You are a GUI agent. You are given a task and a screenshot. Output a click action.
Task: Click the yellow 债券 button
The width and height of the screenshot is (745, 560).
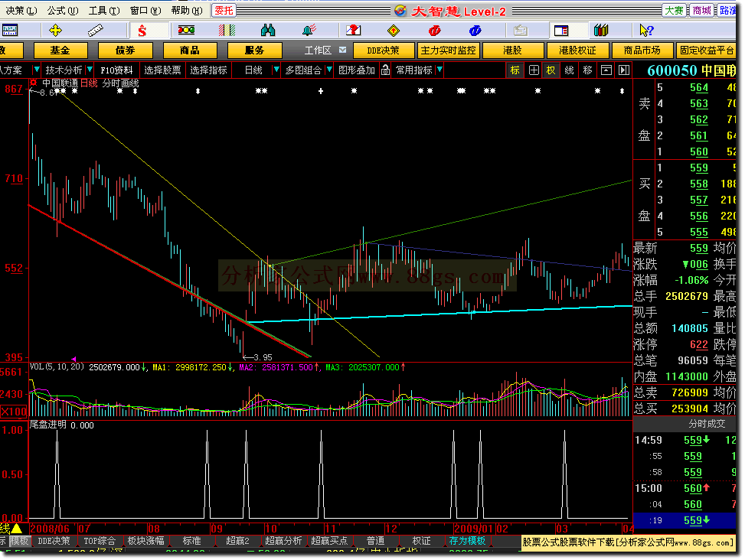coord(126,50)
